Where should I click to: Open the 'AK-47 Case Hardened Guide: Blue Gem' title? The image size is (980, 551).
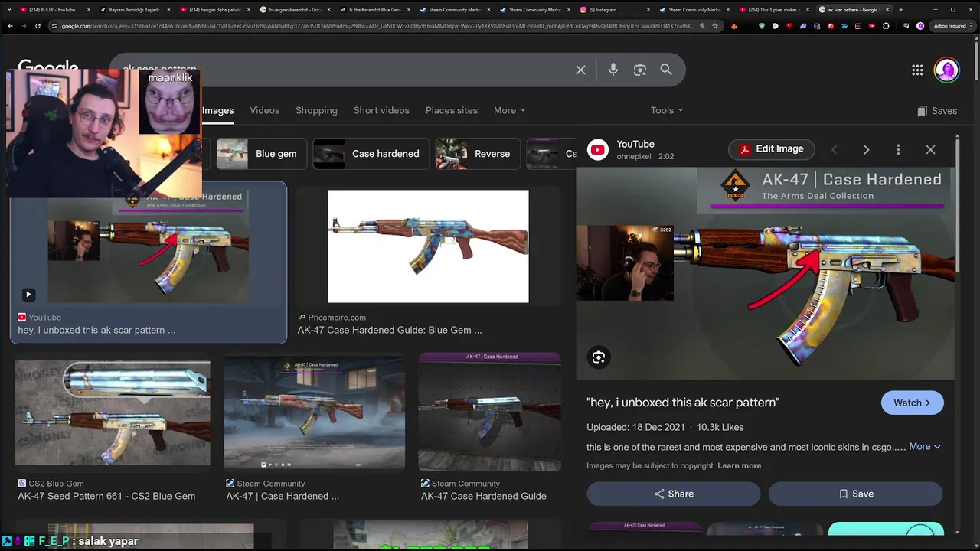point(390,330)
